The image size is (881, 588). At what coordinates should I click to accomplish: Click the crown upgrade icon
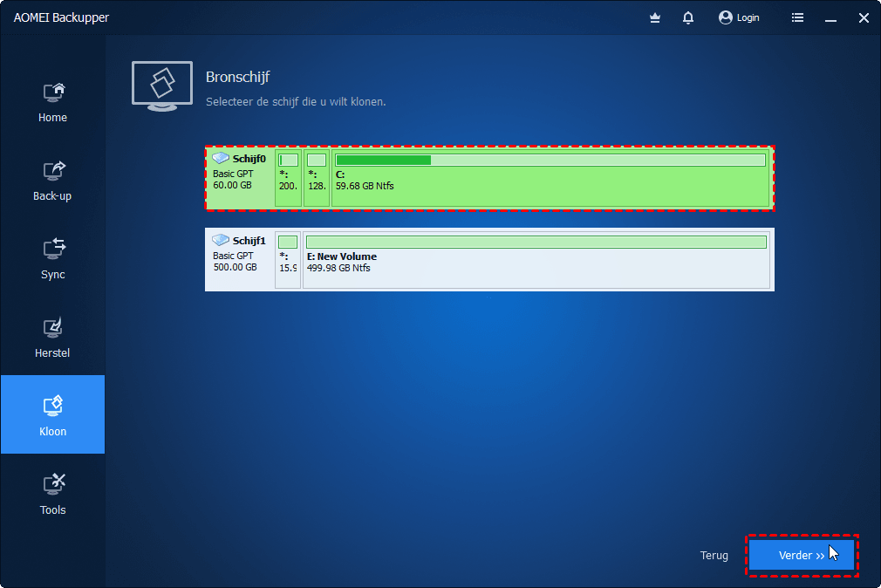(654, 18)
